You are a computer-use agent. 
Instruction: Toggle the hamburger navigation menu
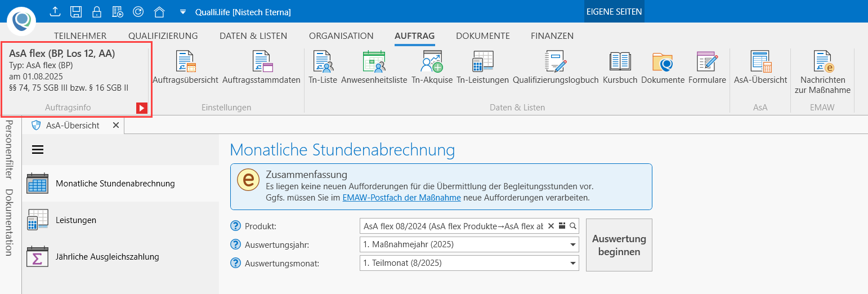point(38,149)
